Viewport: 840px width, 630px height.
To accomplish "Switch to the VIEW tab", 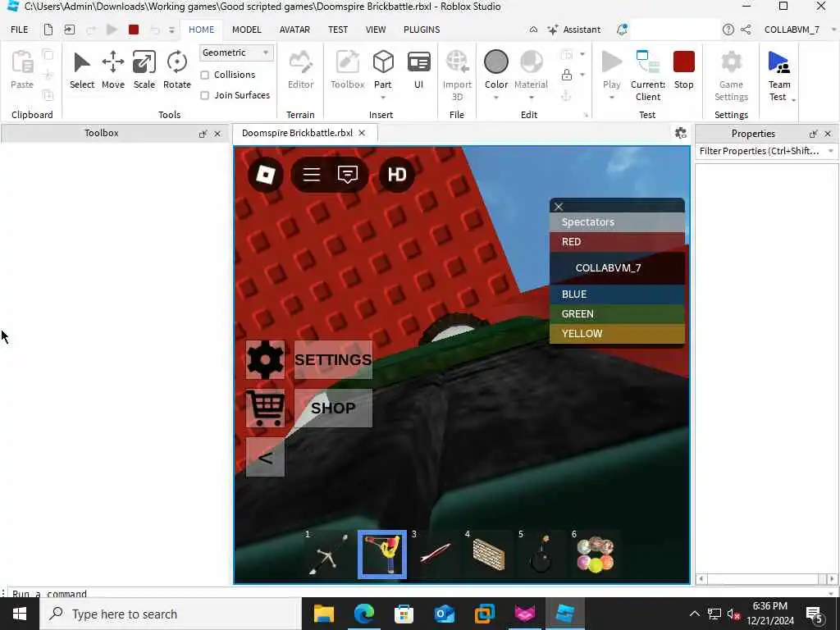I will pyautogui.click(x=376, y=30).
